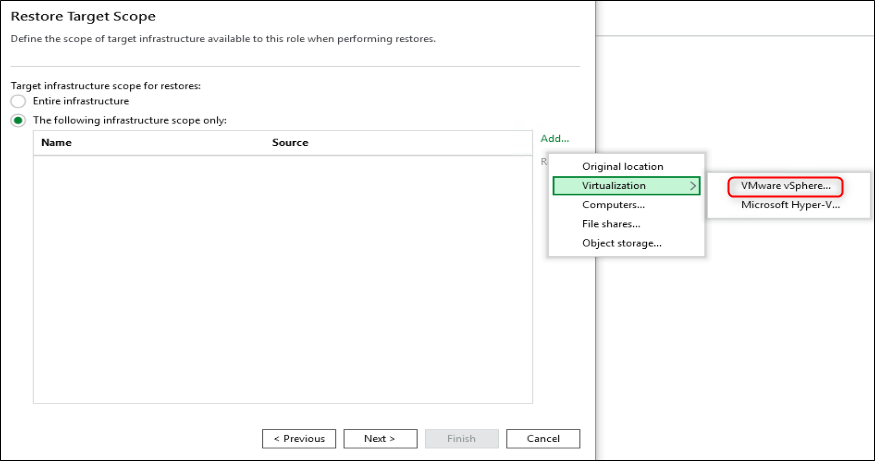
Task: Click the partially hidden Remove link
Action: tap(543, 161)
